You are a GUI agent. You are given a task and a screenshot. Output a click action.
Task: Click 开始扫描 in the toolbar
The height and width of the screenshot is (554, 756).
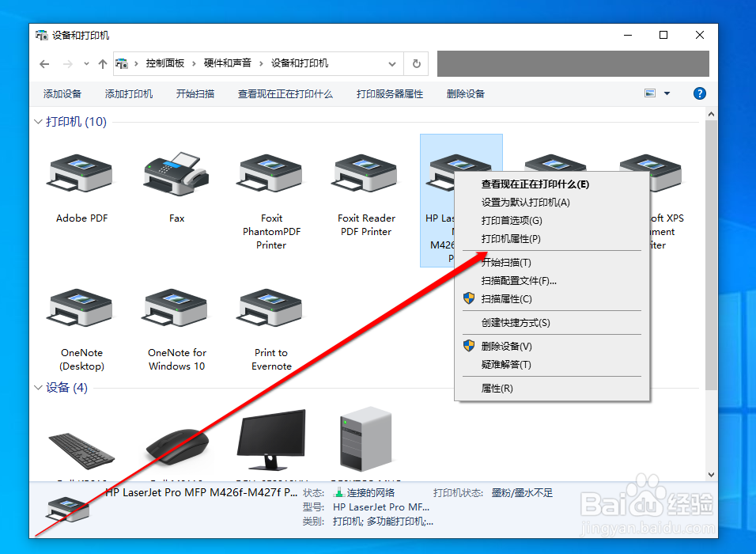[x=195, y=94]
